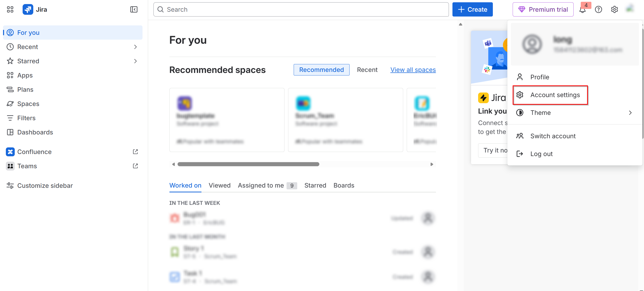Select Plans in the sidebar
Screen dimensions: 644x291
tap(25, 89)
